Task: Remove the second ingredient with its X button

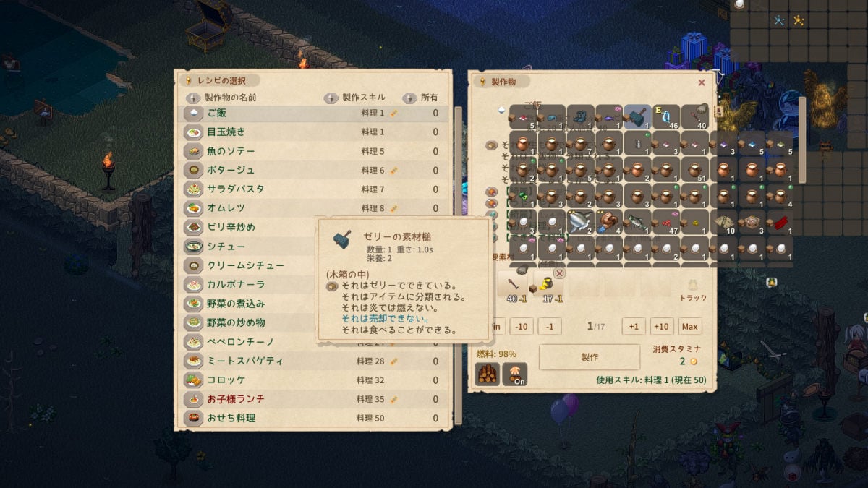Action: [559, 273]
